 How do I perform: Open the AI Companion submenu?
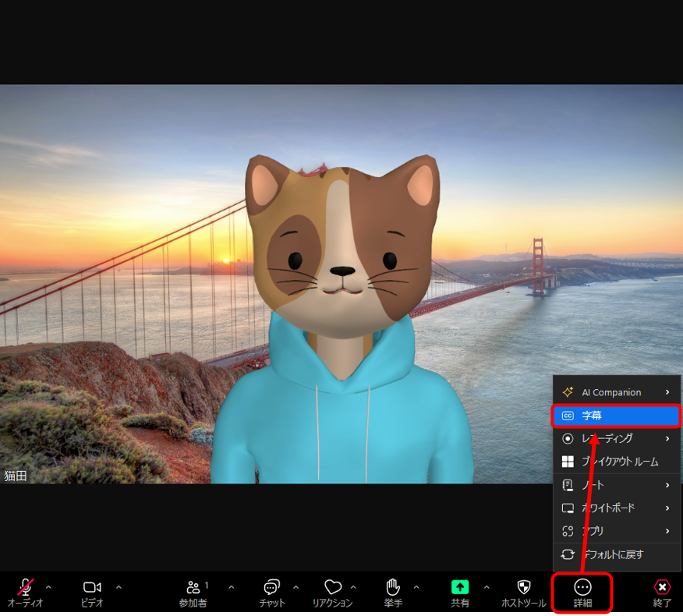pyautogui.click(x=617, y=392)
